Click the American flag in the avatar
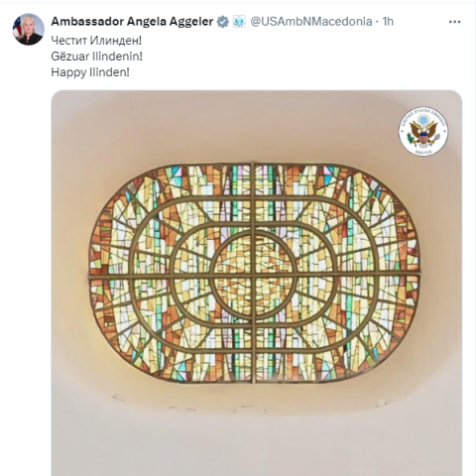Image resolution: width=476 pixels, height=476 pixels. [x=17, y=28]
